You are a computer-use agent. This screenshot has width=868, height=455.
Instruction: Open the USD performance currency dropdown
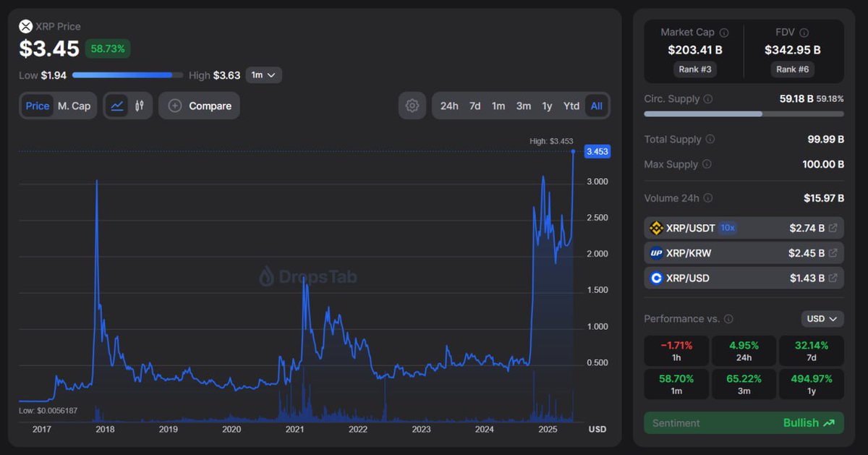[x=822, y=319]
